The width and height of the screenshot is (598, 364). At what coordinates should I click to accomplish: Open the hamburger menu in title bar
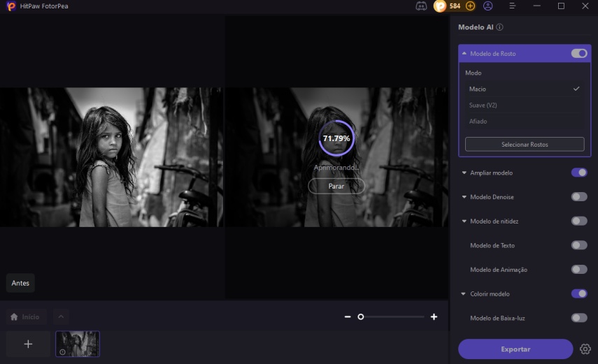[512, 6]
